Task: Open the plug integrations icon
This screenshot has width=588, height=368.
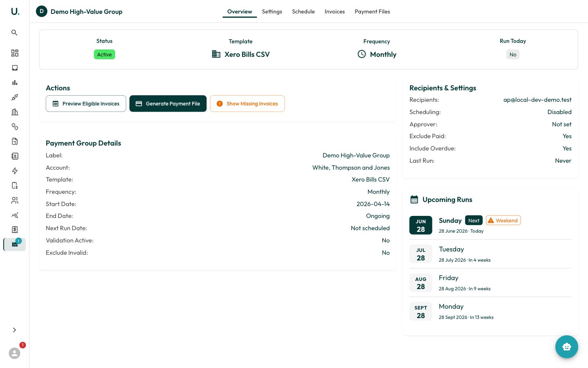Action: tap(15, 97)
